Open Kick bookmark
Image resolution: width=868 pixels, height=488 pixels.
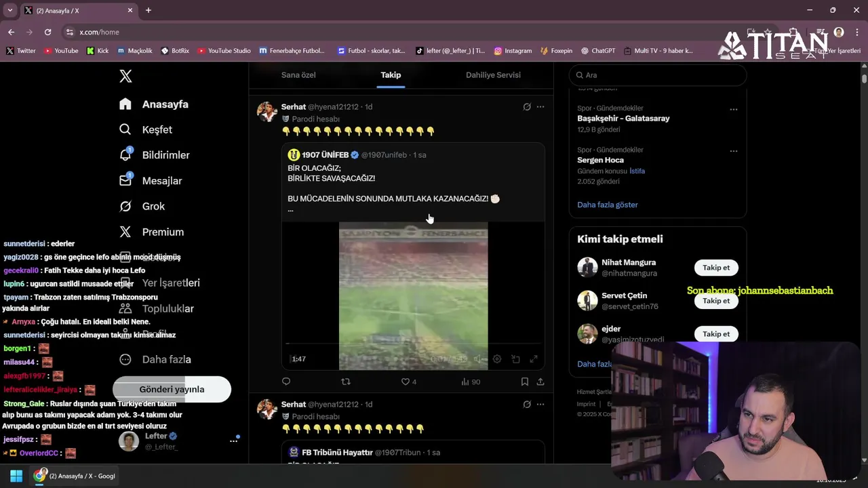click(98, 51)
